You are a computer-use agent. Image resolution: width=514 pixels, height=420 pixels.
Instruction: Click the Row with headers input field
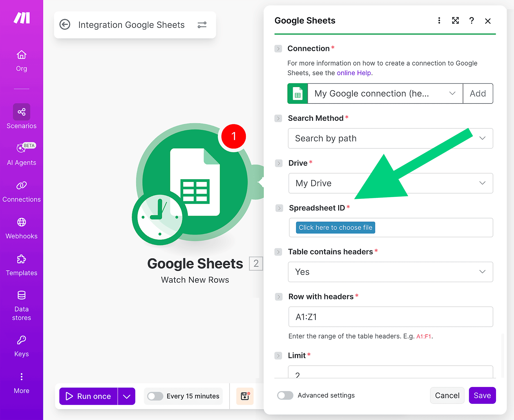pyautogui.click(x=390, y=317)
